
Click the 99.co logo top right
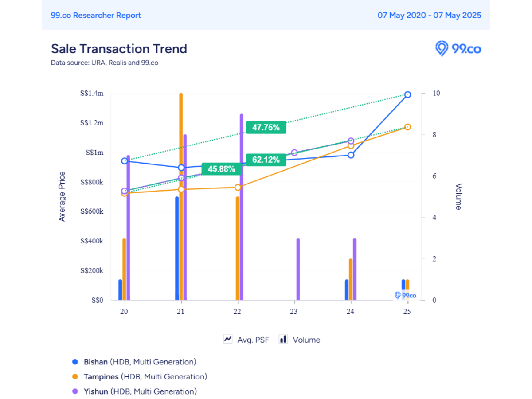(458, 48)
